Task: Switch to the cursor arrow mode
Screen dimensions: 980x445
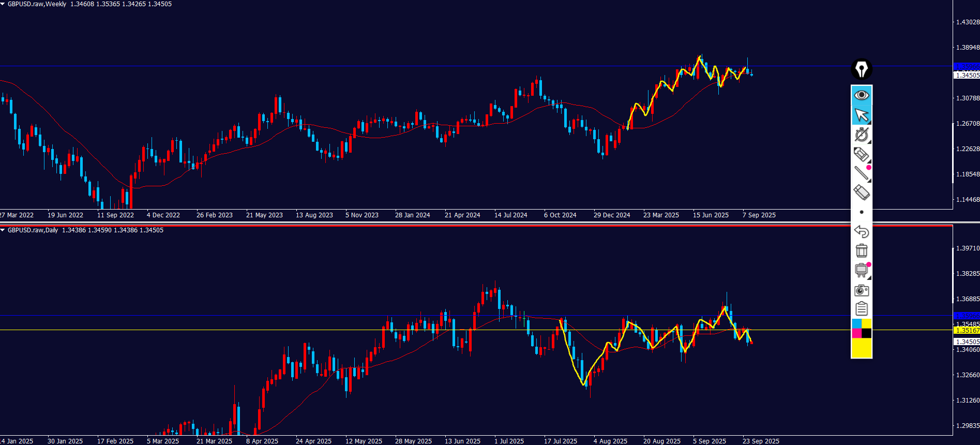Action: (x=861, y=115)
